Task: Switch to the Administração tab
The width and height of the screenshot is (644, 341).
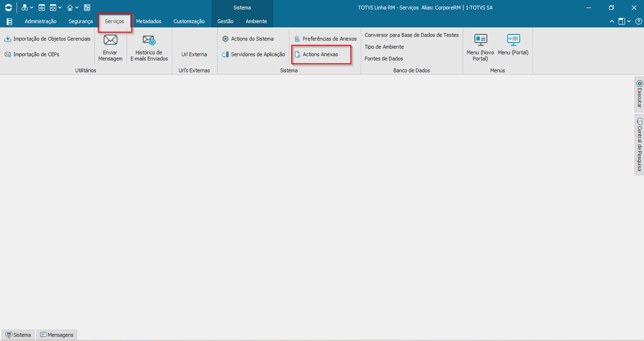Action: (41, 21)
